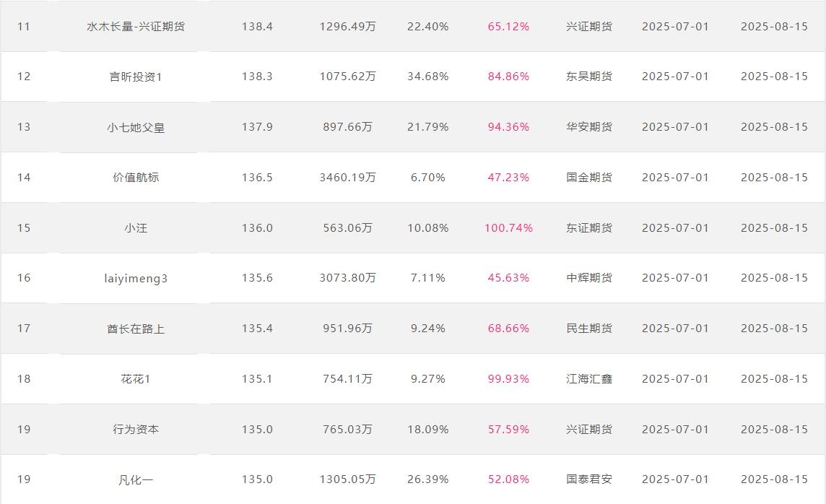Open the 凡化一 trader profile
This screenshot has height=504, width=826.
point(136,479)
